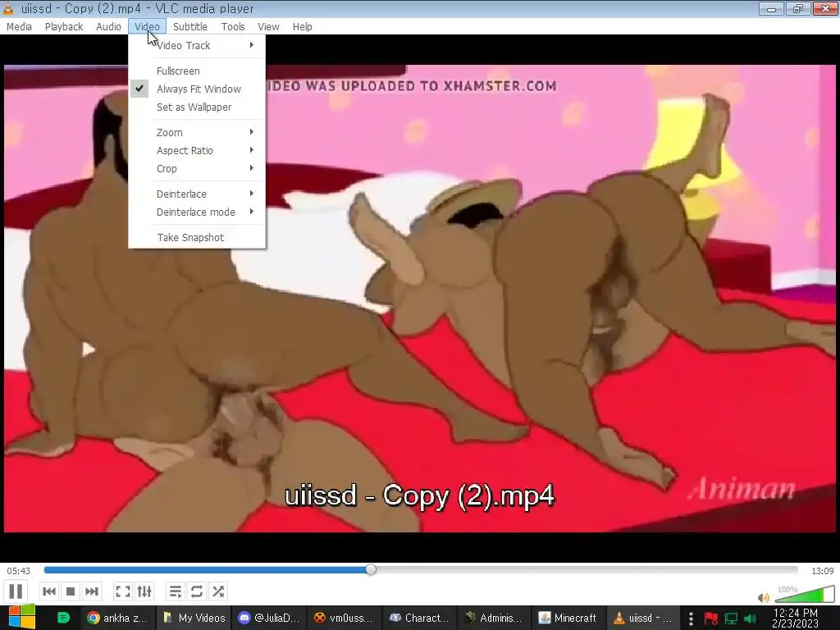
Task: Stop playback with the stop button
Action: [71, 591]
